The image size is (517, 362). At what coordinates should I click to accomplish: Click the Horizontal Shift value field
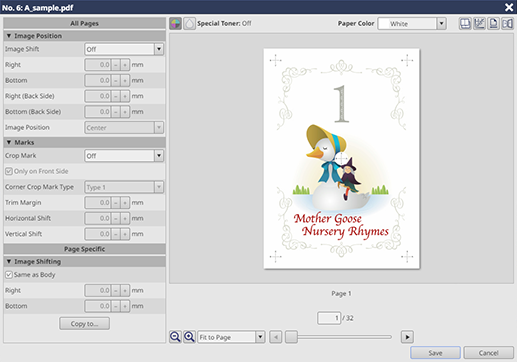(x=98, y=218)
